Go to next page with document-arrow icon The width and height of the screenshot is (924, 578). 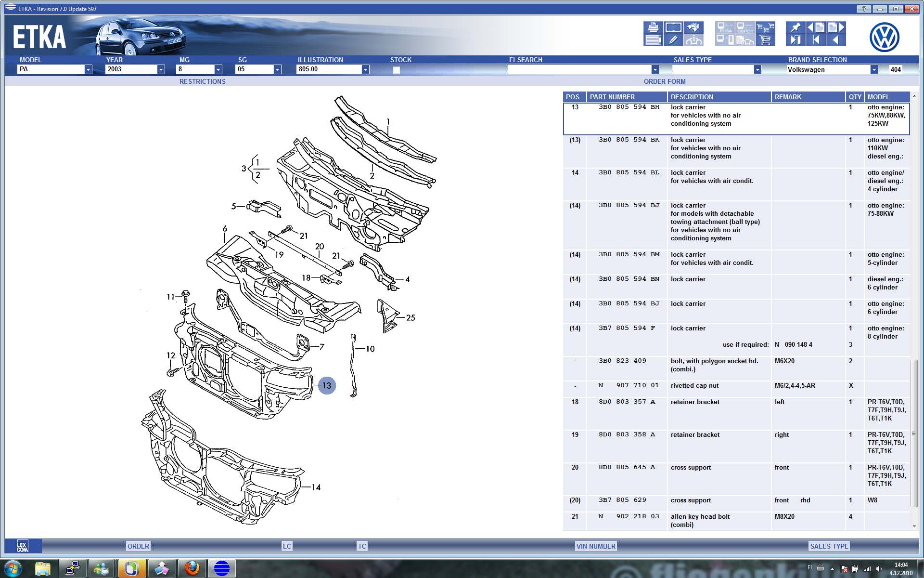click(836, 27)
